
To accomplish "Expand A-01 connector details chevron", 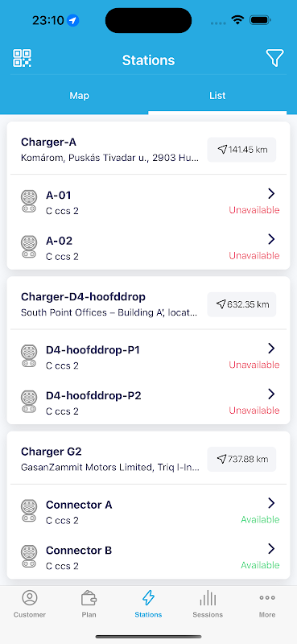I will click(x=271, y=193).
